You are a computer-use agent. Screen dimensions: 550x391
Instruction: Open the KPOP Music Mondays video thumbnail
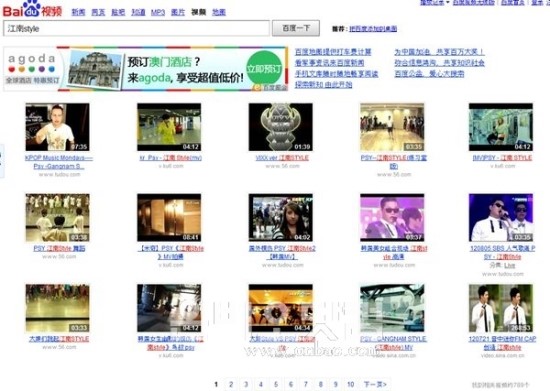click(x=57, y=127)
